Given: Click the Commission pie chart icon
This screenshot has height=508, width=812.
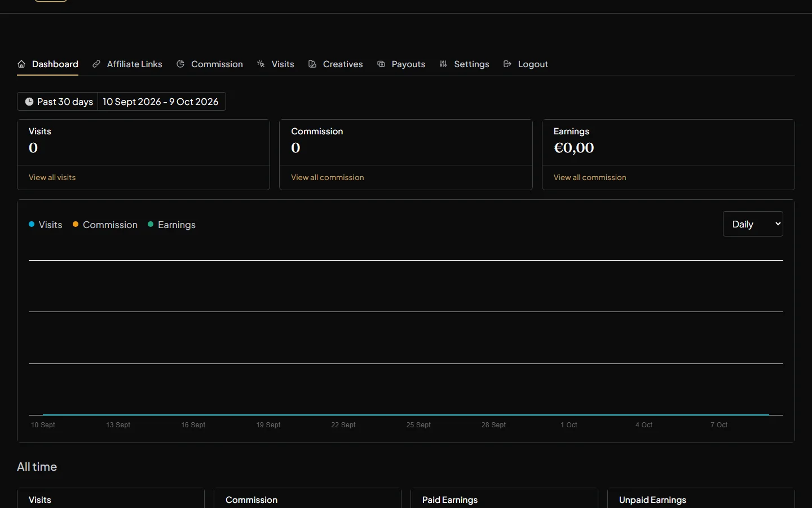Looking at the screenshot, I should point(180,64).
